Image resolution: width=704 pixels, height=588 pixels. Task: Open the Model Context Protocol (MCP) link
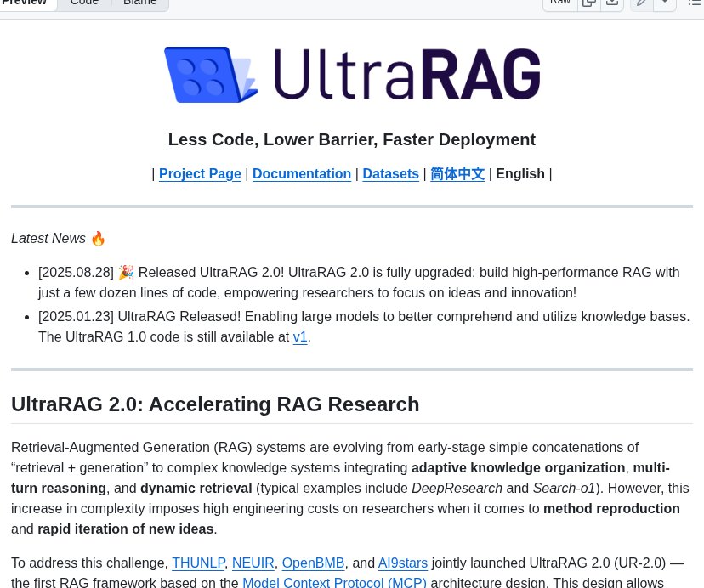pyautogui.click(x=334, y=582)
